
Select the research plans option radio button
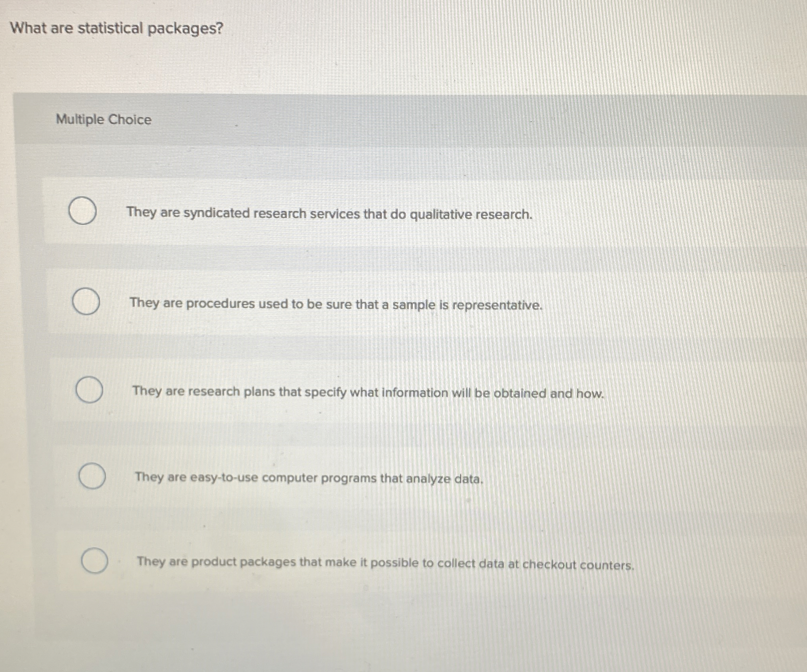point(89,390)
